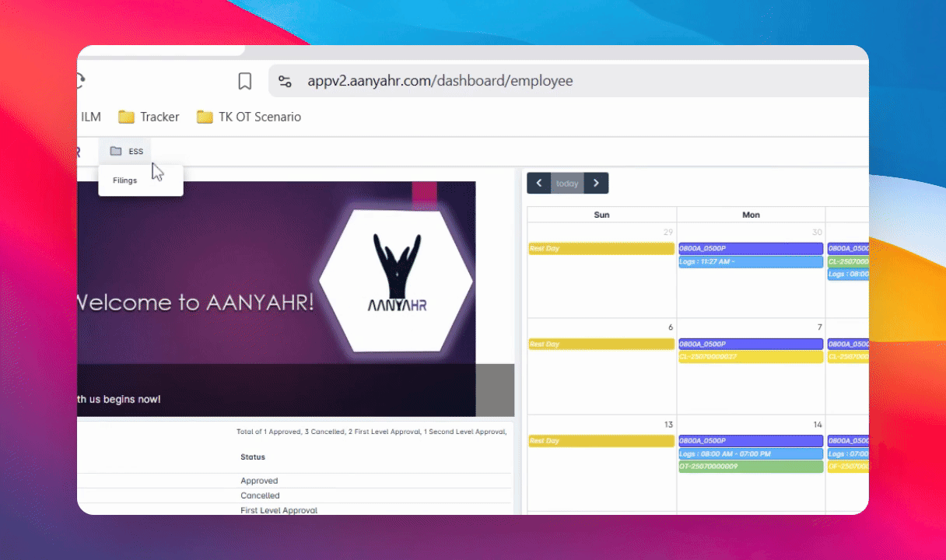Viewport: 946px width, 560px height.
Task: Open site information icon in address bar
Action: [x=285, y=81]
